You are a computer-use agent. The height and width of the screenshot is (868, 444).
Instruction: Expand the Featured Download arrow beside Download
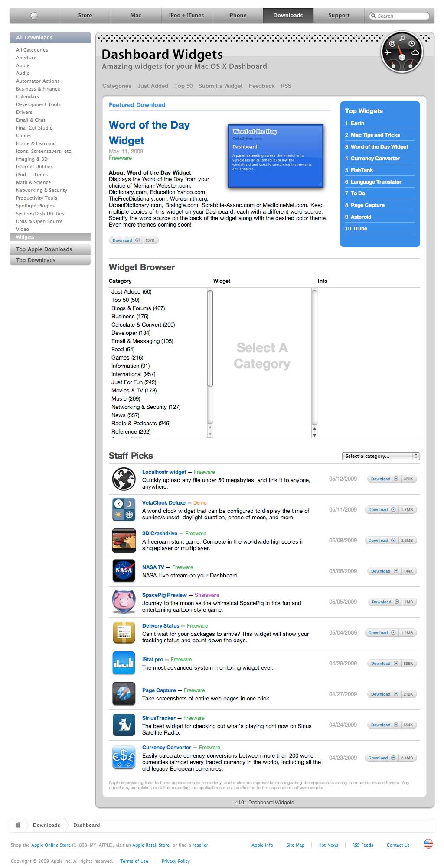point(137,240)
